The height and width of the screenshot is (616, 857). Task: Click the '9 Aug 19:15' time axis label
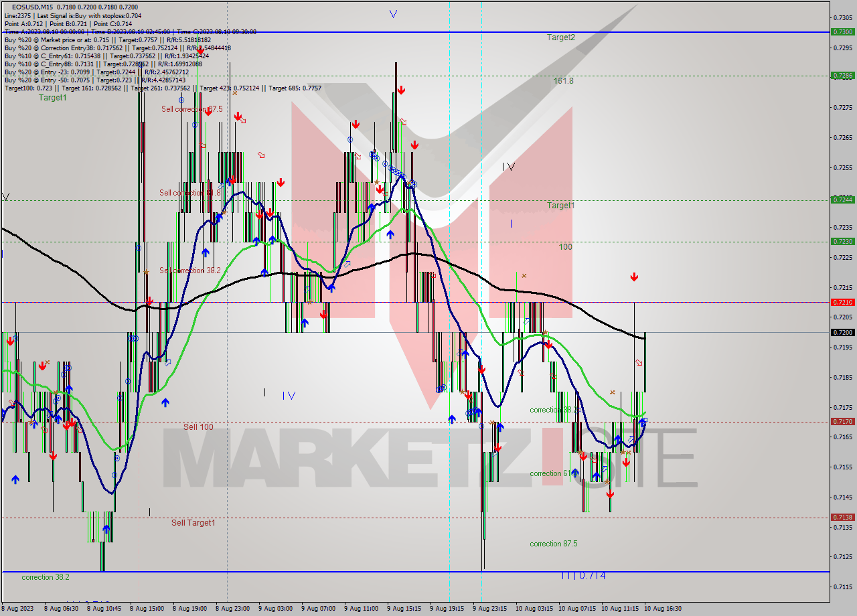pos(447,609)
